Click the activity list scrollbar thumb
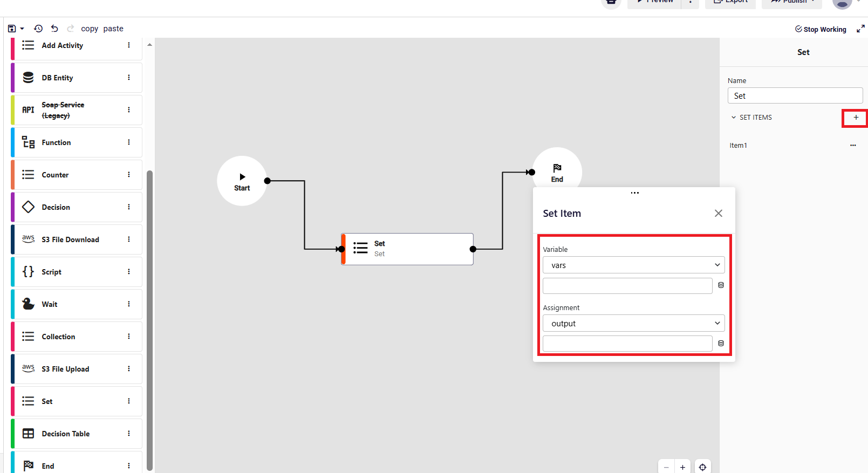The width and height of the screenshot is (868, 473). [x=149, y=320]
